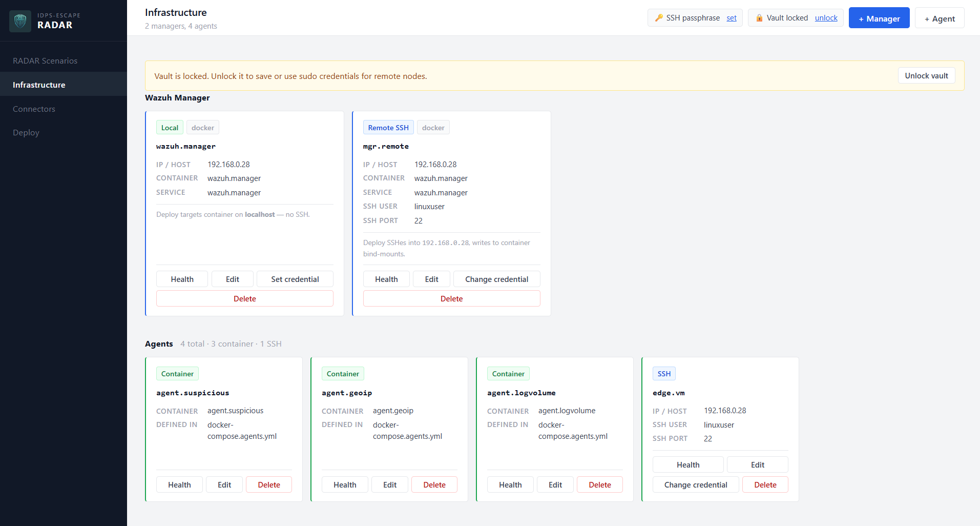Select Infrastructure in the sidebar
The height and width of the screenshot is (526, 980).
[x=64, y=85]
